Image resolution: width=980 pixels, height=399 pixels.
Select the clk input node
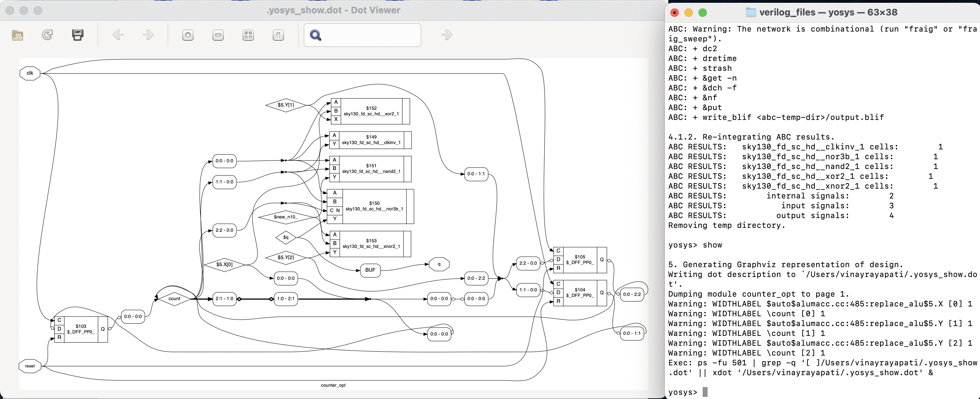30,73
